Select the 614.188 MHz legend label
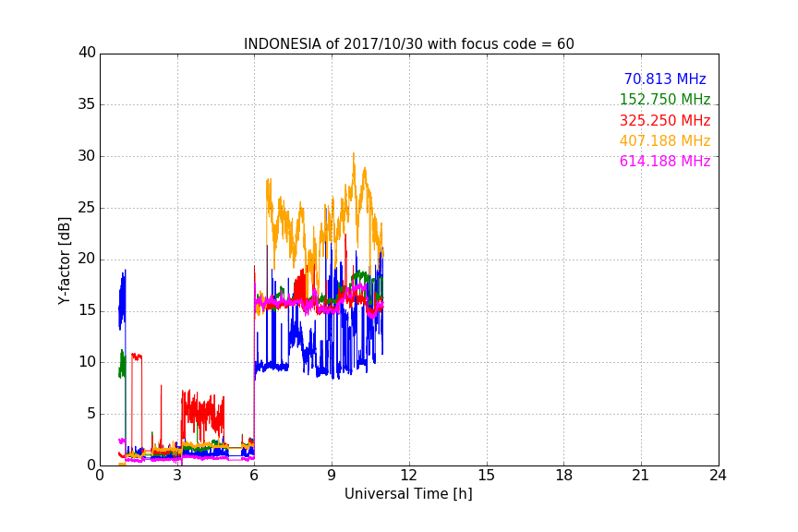 pos(665,162)
